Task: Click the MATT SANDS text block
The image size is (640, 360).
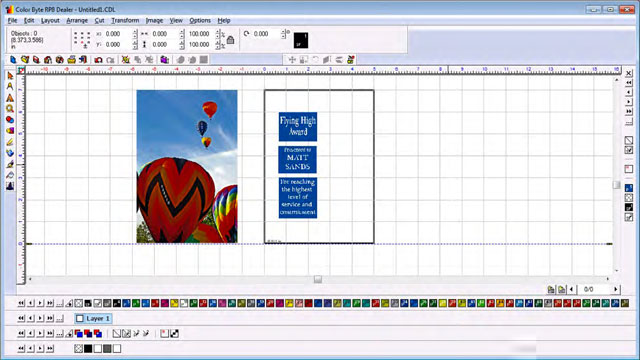Action: point(298,160)
